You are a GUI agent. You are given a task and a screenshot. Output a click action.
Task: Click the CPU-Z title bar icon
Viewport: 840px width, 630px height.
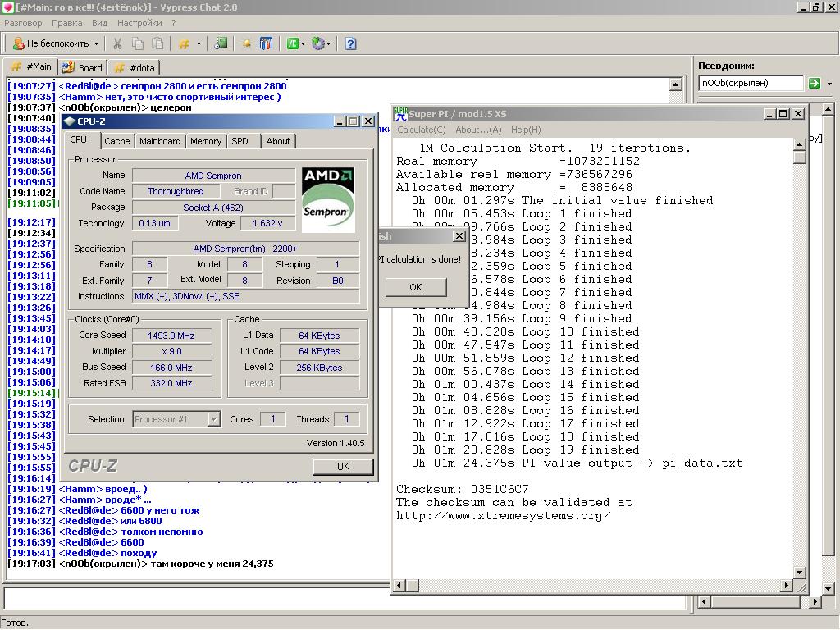[x=69, y=121]
